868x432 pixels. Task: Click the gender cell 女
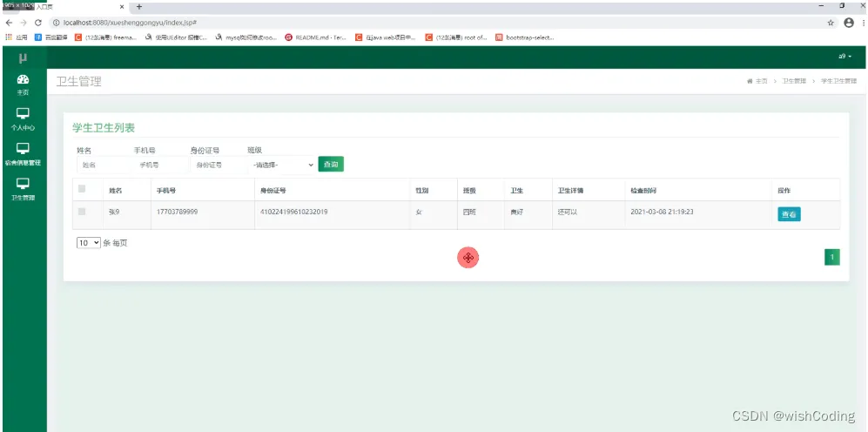pyautogui.click(x=419, y=212)
